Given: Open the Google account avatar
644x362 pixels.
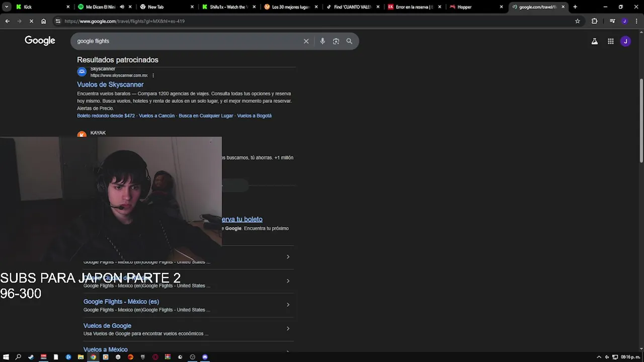Looking at the screenshot, I should (625, 41).
